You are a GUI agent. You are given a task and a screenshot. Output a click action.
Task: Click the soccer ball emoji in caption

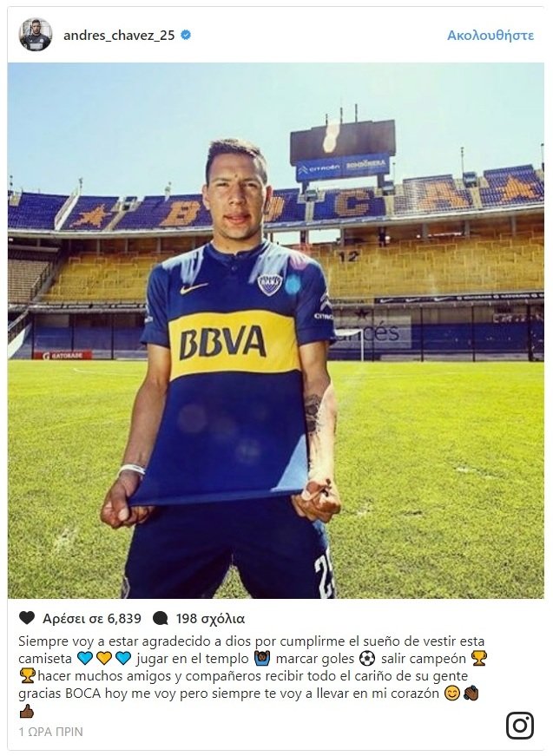[367, 658]
